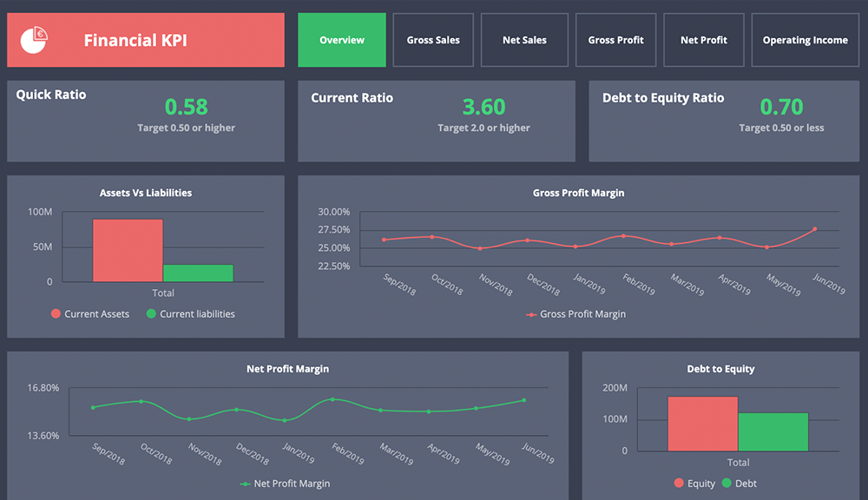Open the Gross Profit tab

tap(615, 40)
